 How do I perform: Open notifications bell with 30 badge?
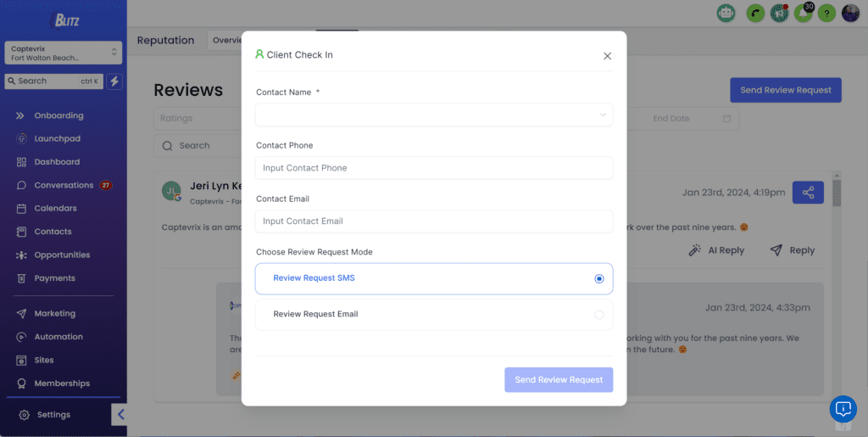(x=804, y=13)
